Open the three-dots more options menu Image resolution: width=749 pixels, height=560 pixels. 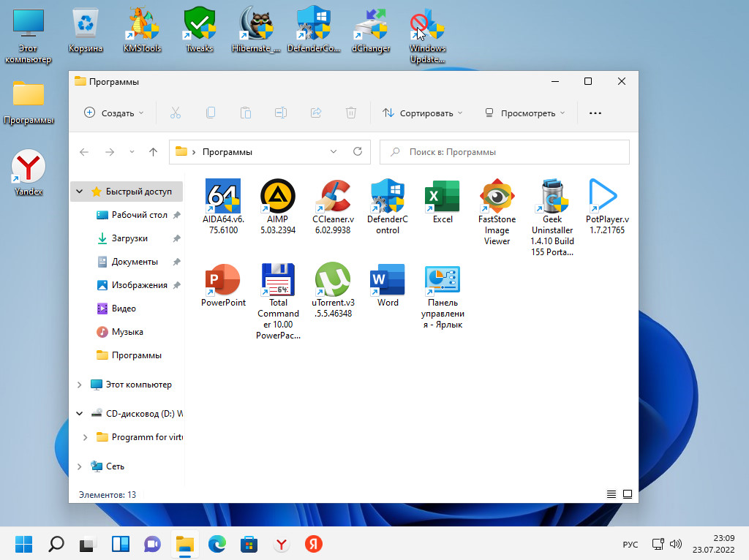595,113
